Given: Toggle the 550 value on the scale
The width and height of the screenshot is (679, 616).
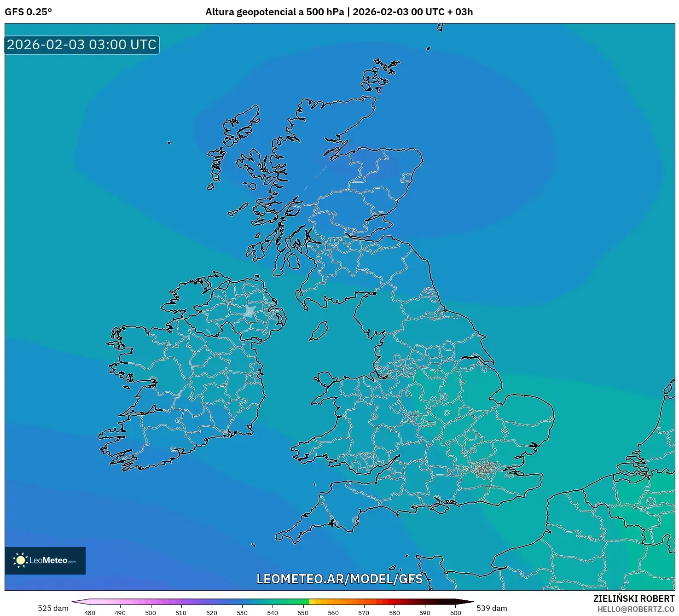Looking at the screenshot, I should 304,613.
